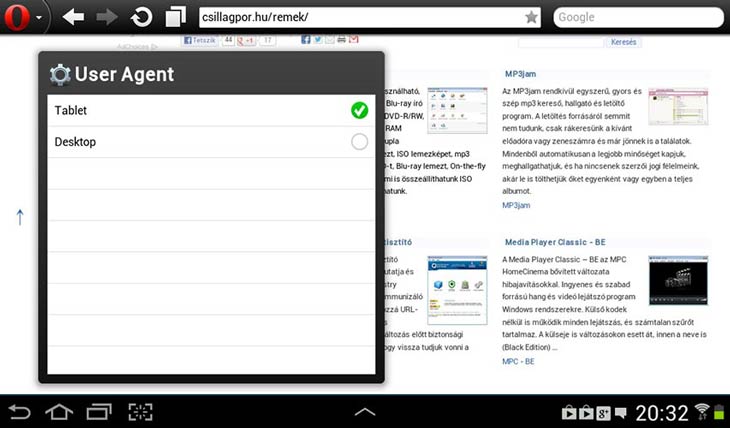Open the Opera main menu button
730x428 pixels.
pyautogui.click(x=17, y=18)
